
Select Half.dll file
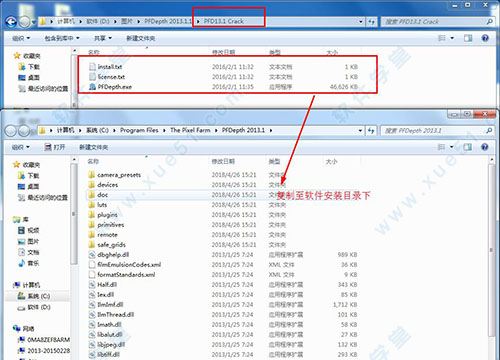click(x=103, y=285)
